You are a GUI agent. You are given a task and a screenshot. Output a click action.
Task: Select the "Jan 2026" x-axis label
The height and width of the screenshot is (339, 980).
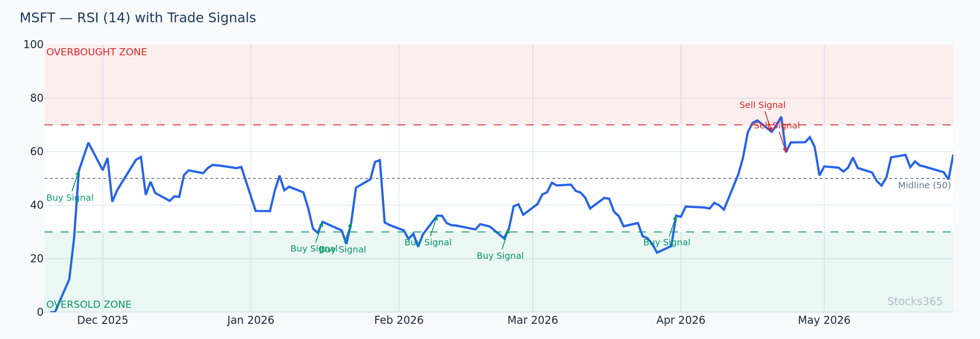(251, 320)
